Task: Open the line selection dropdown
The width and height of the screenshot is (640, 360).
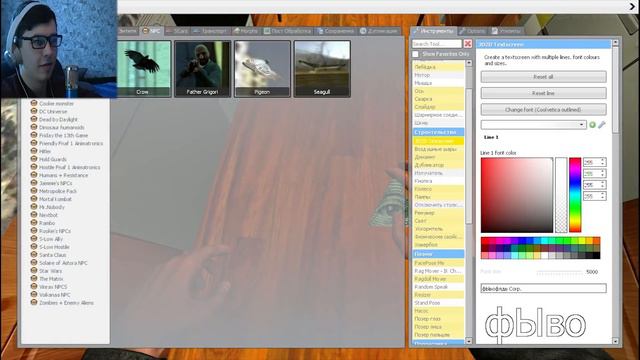Action: coord(533,124)
